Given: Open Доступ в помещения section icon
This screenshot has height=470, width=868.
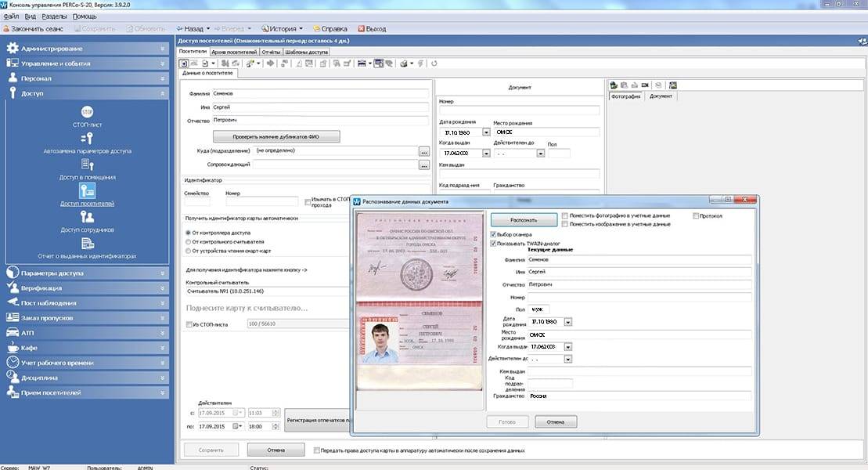Looking at the screenshot, I should click(88, 164).
